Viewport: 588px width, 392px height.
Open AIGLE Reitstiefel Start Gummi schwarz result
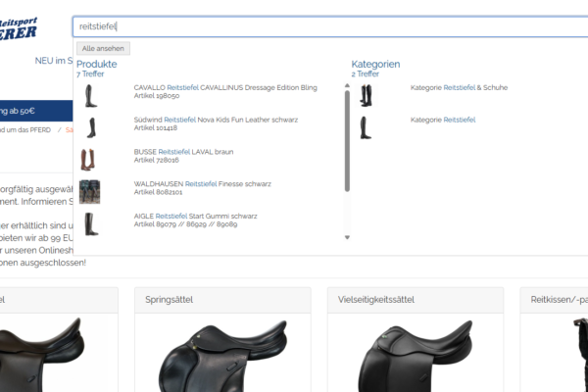point(196,216)
